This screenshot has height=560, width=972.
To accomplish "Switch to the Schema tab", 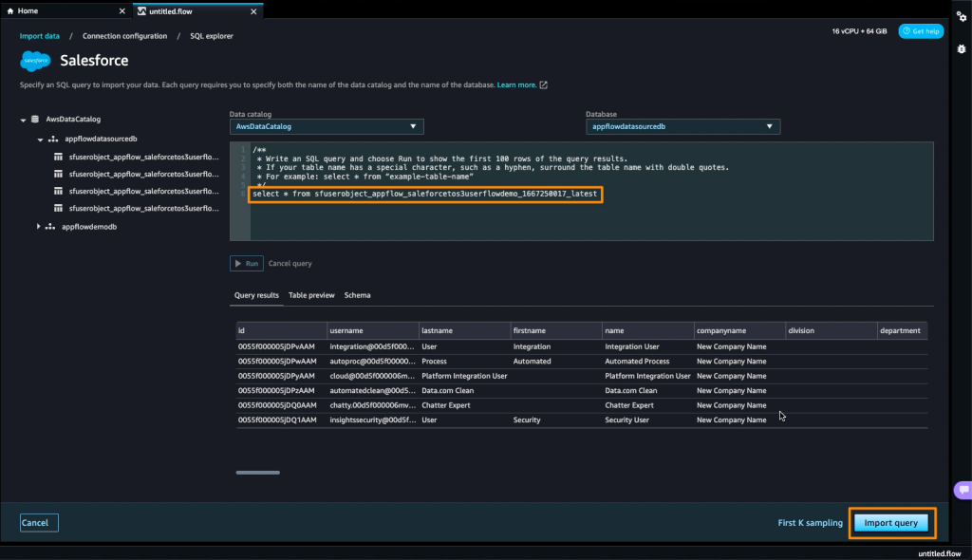I will coord(357,295).
